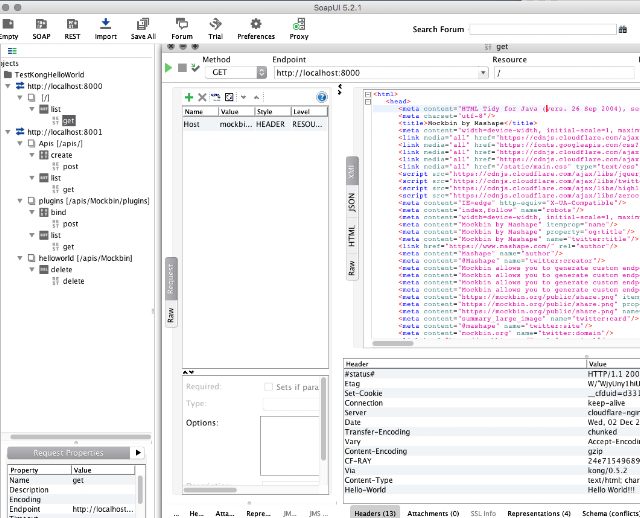
Task: Click the XML view horizontal scrollbar
Action: coord(393,343)
